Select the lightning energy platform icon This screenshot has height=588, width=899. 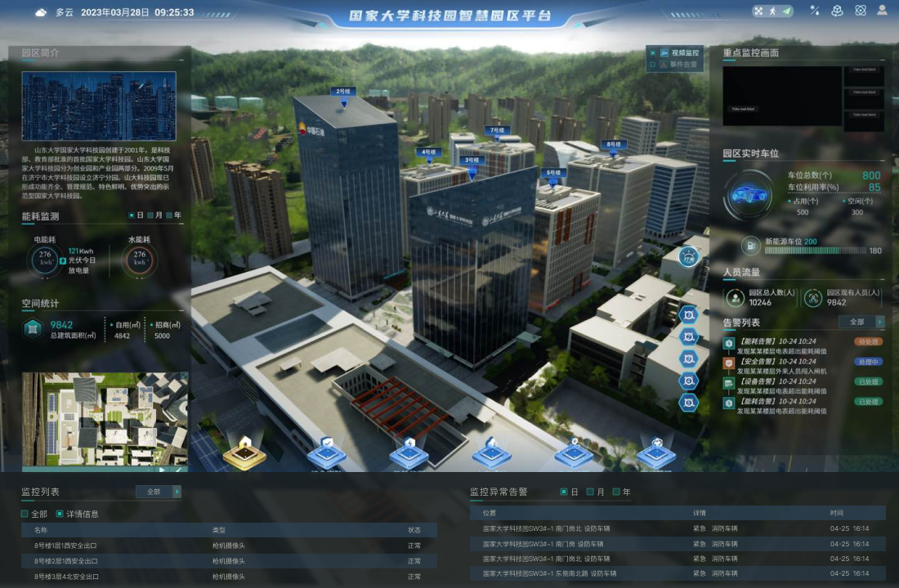(409, 452)
